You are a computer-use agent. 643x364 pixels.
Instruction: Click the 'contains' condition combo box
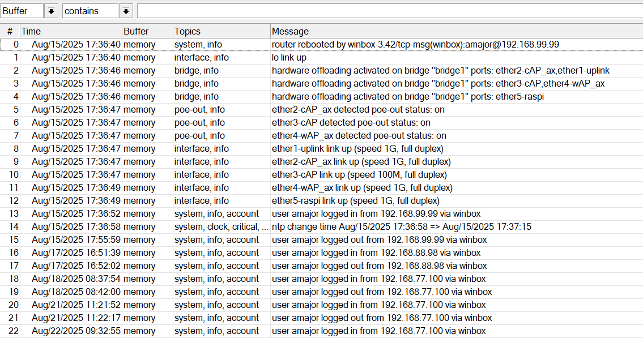[90, 11]
